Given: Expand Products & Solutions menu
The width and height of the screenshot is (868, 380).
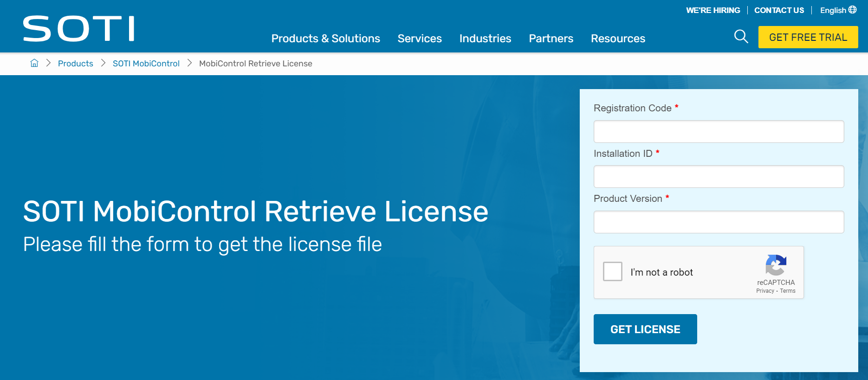Looking at the screenshot, I should click(x=325, y=39).
